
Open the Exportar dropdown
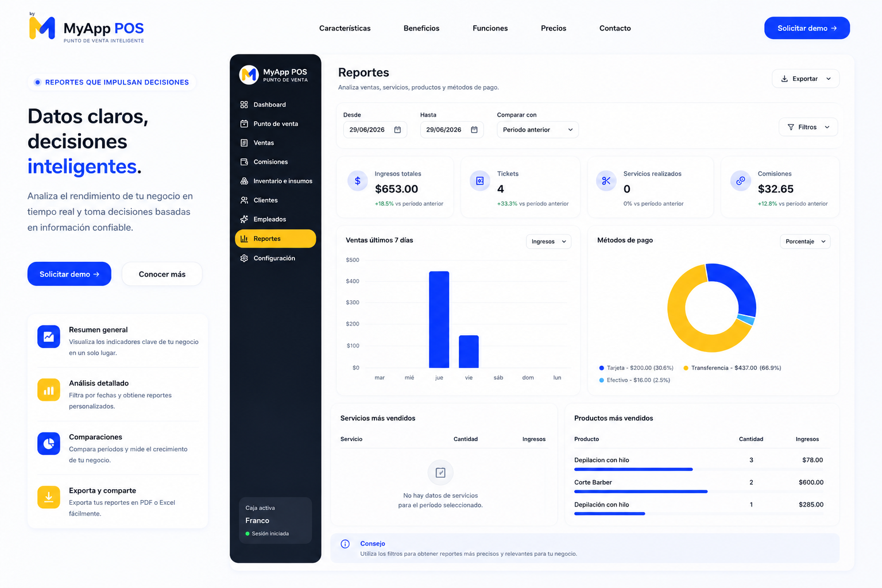pyautogui.click(x=806, y=79)
